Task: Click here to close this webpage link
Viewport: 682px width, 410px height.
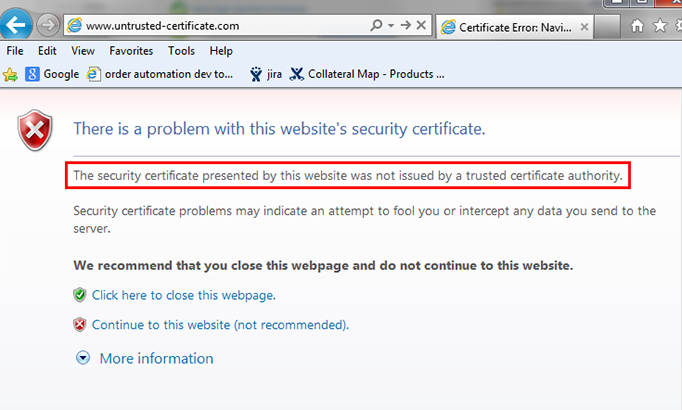Action: click(x=184, y=295)
